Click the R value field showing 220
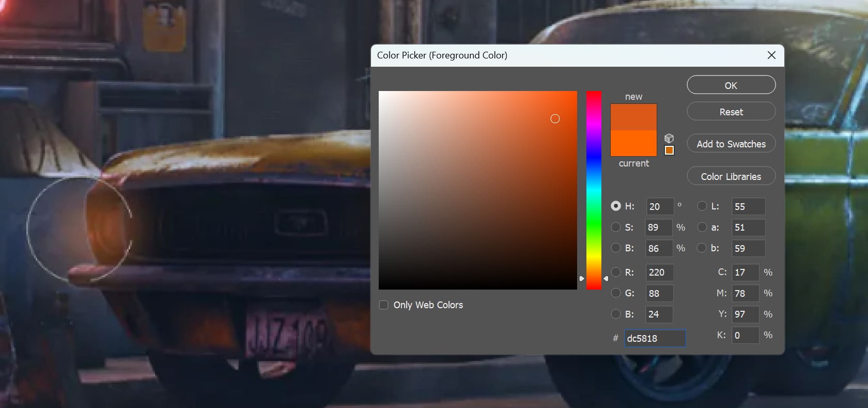This screenshot has height=408, width=868. pos(660,273)
